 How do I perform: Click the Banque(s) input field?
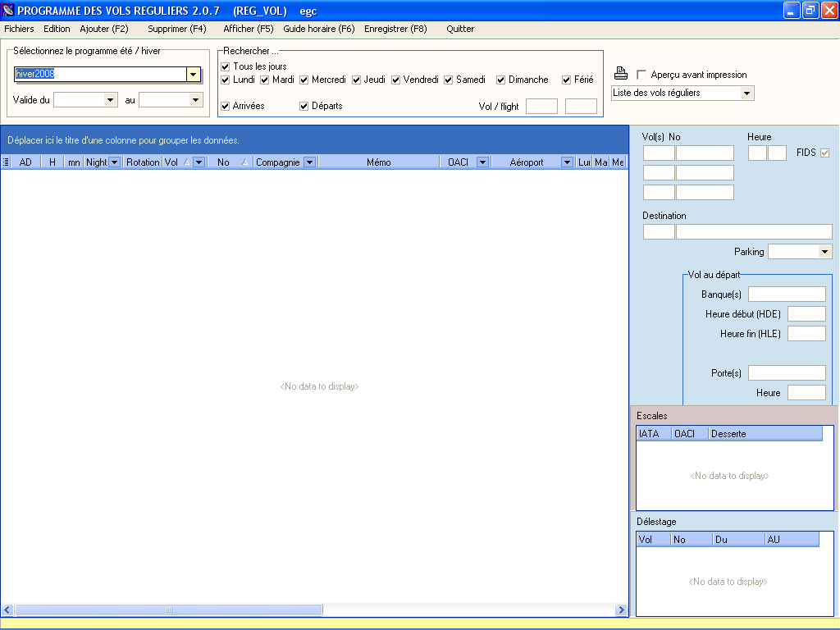point(786,294)
